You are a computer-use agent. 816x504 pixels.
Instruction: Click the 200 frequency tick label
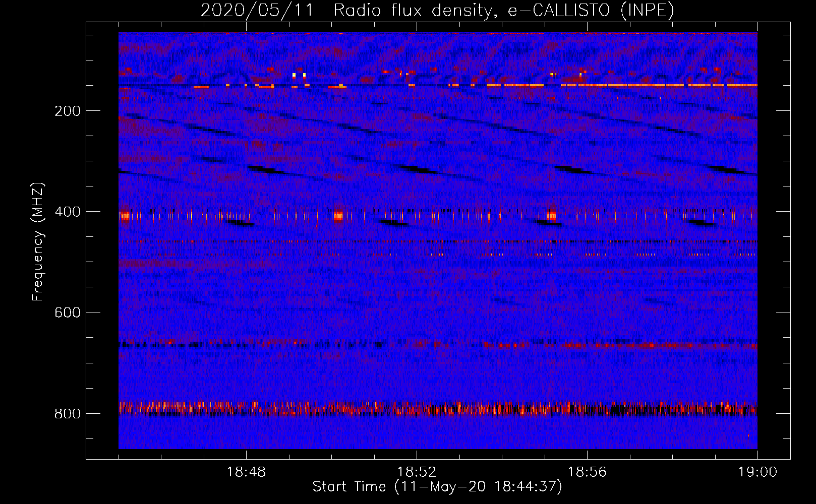tap(68, 111)
